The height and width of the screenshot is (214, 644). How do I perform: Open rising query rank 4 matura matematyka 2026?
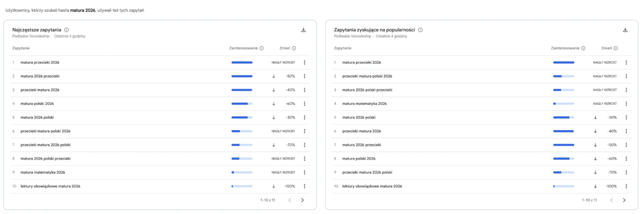365,104
